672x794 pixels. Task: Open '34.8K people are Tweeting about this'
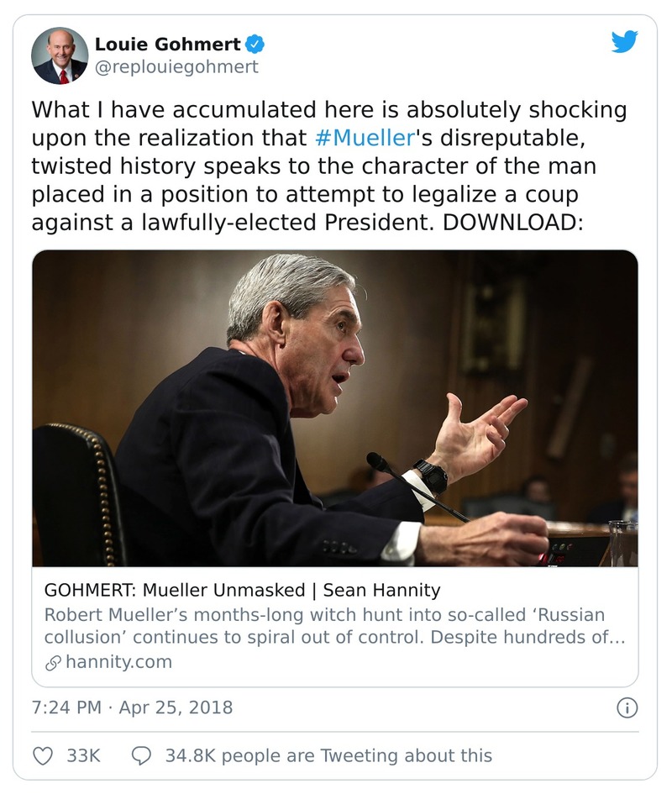[x=328, y=755]
